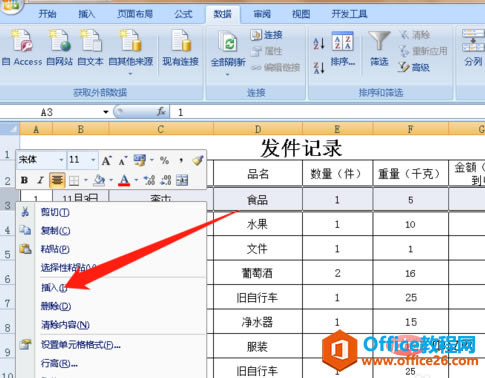
Task: Apply the red font color
Action: 124,180
